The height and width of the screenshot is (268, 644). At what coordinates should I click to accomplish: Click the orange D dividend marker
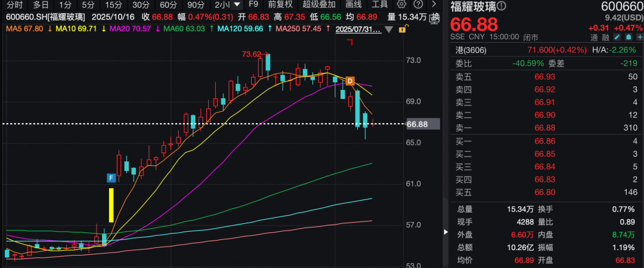(x=350, y=80)
